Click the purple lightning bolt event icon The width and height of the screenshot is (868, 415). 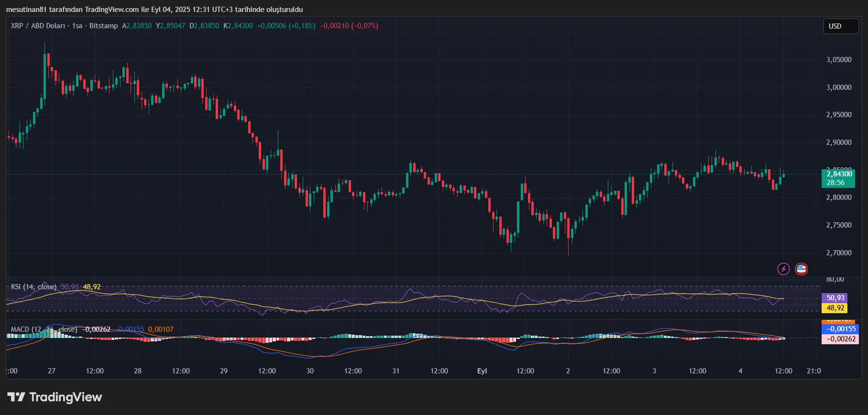coord(783,269)
